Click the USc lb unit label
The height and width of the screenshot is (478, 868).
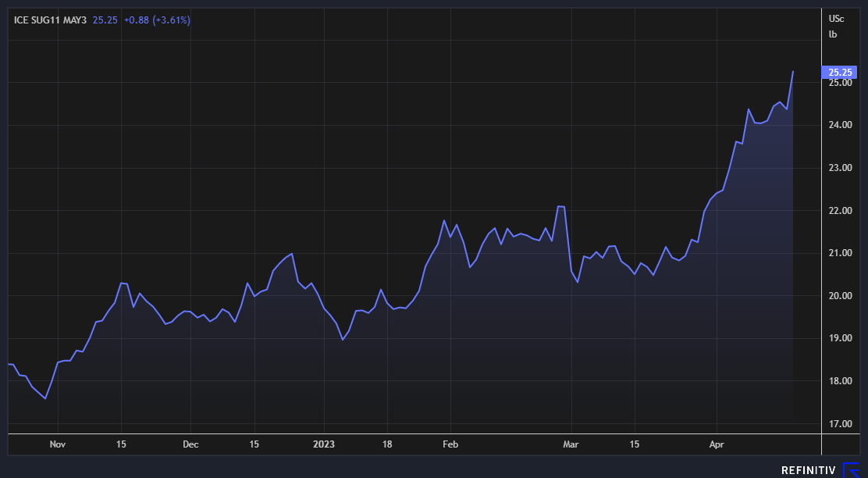(x=836, y=26)
